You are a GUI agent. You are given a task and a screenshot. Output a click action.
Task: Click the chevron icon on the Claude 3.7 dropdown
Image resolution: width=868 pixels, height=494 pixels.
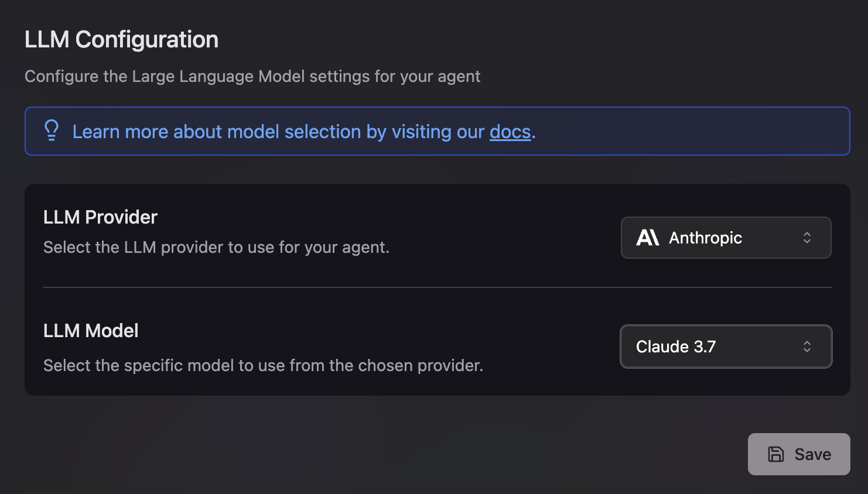807,347
